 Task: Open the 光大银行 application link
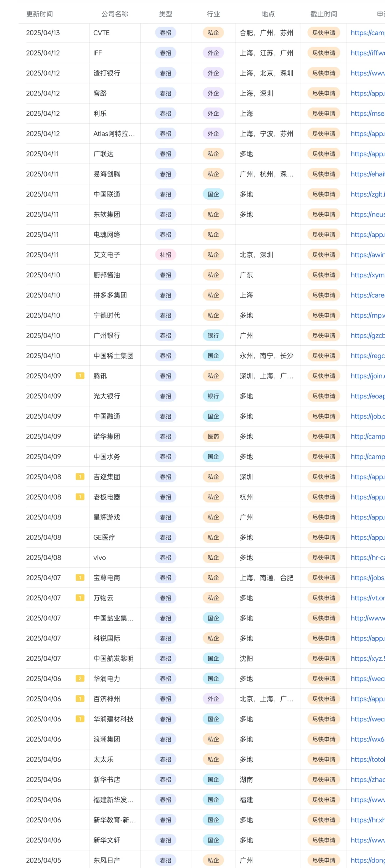point(368,396)
